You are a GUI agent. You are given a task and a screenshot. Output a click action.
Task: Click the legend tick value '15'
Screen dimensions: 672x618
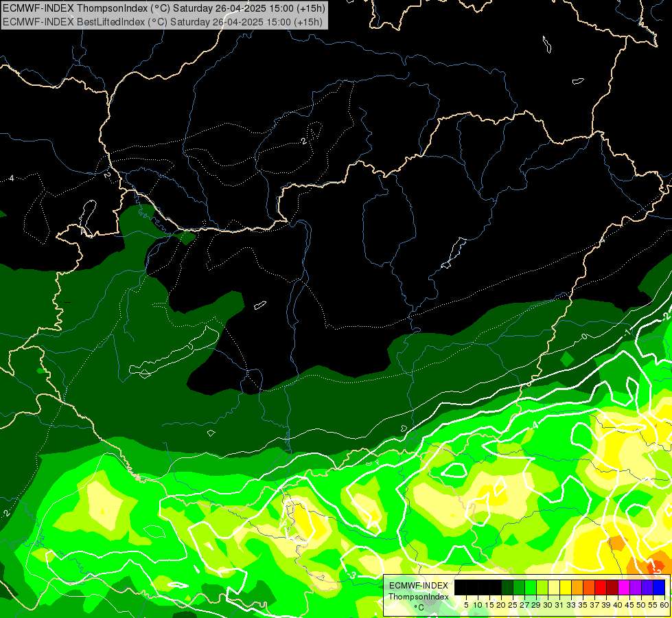(489, 605)
